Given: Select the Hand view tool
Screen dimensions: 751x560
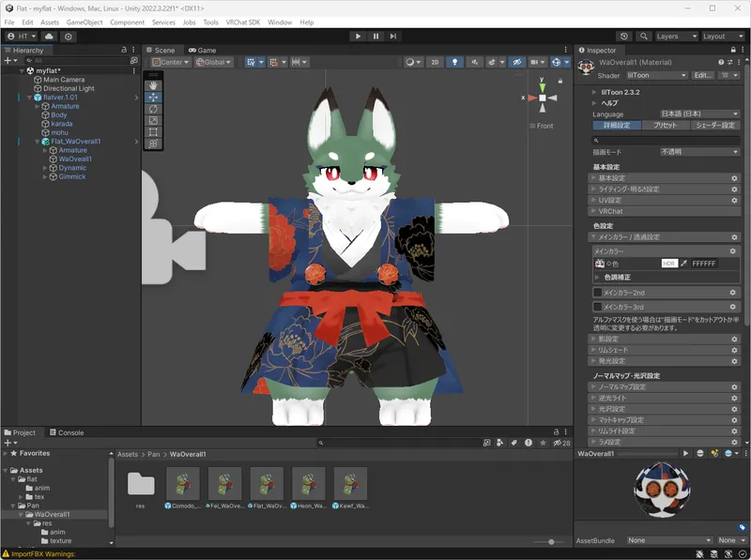Looking at the screenshot, I should point(153,85).
